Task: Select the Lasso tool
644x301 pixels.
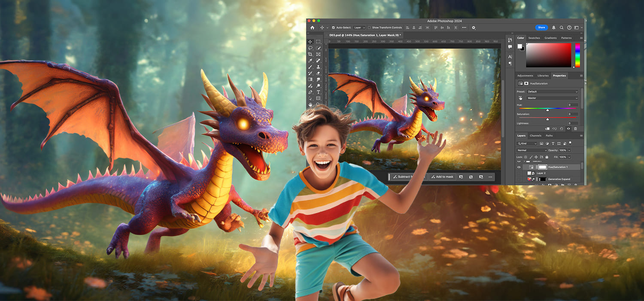Action: click(x=310, y=48)
